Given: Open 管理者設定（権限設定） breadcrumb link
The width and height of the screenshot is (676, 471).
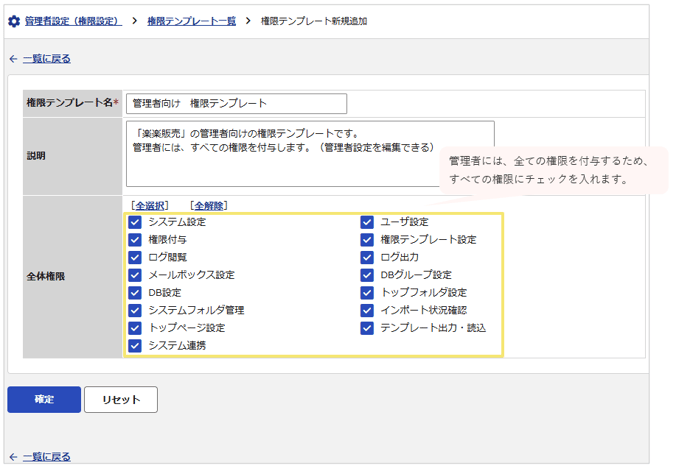Looking at the screenshot, I should pos(73,21).
